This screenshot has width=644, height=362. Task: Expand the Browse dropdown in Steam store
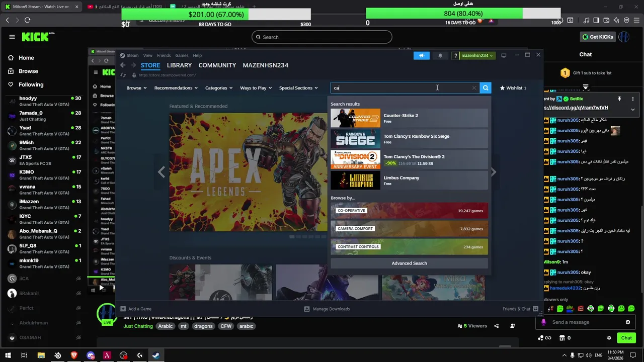point(136,88)
